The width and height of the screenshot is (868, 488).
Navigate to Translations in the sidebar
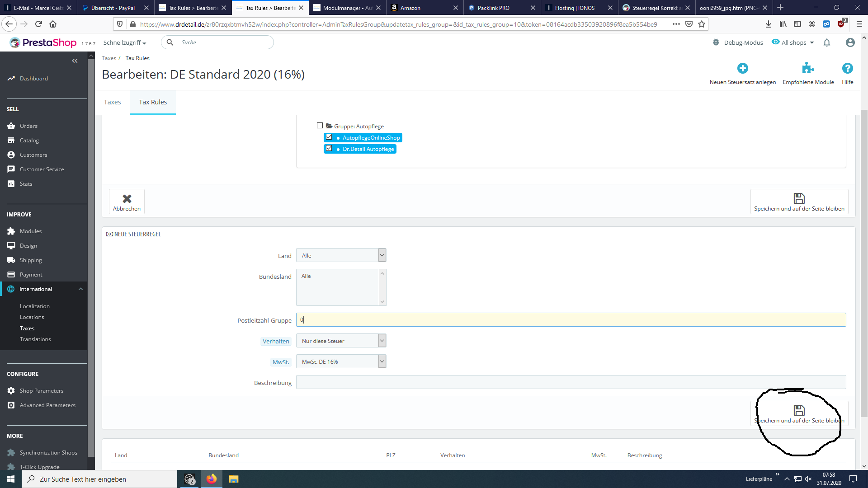[35, 339]
